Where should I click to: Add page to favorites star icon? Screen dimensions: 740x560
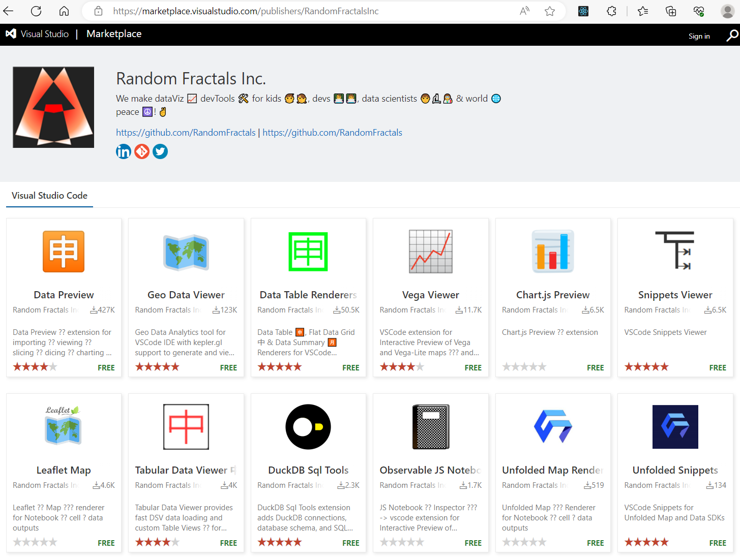tap(550, 11)
